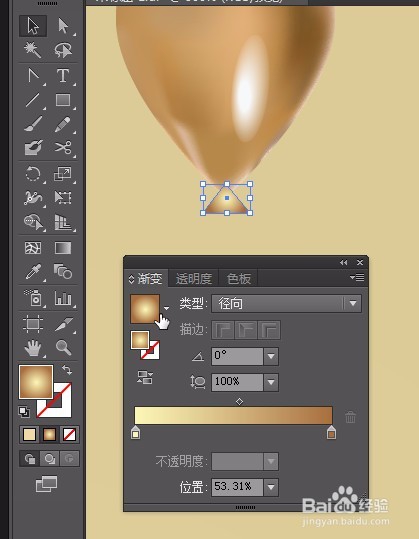Select the Slice tool
Screen dimensions: 419x539
63,324
